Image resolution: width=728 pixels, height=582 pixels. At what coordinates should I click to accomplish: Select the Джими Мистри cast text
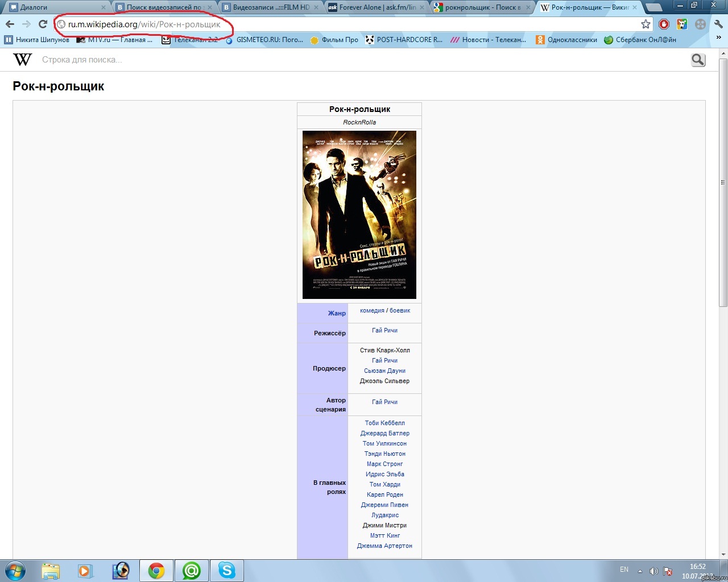coord(384,525)
